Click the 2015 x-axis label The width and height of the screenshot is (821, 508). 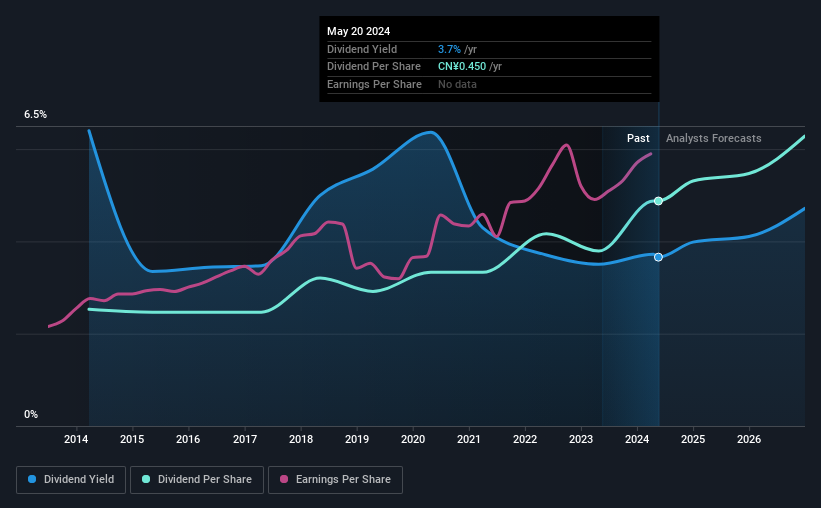pyautogui.click(x=132, y=439)
